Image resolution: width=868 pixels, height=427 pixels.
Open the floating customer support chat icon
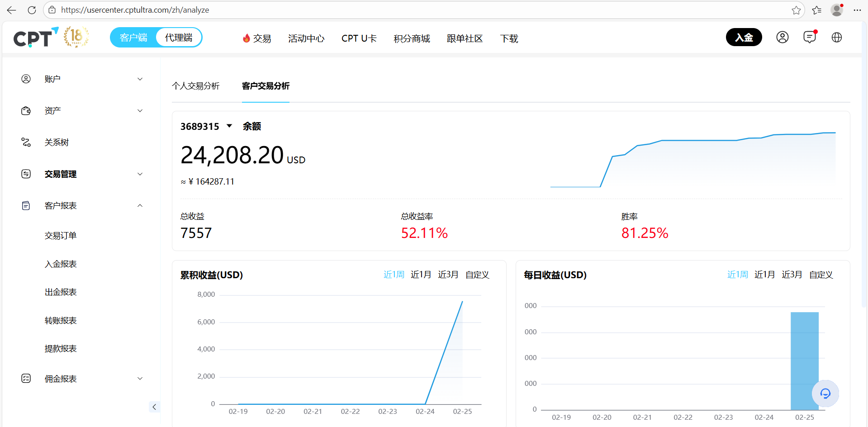point(825,394)
